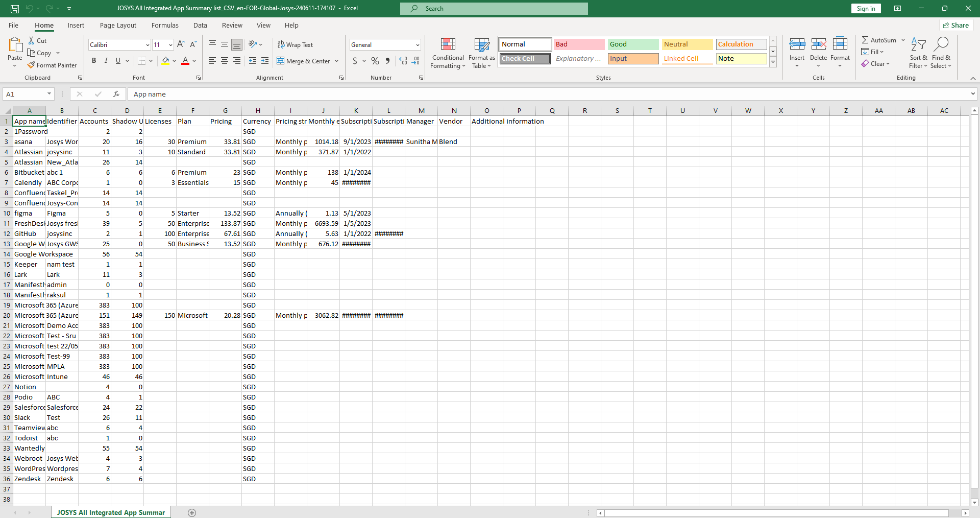Screen dimensions: 980x518
Task: Toggle Bold formatting
Action: pyautogui.click(x=94, y=61)
